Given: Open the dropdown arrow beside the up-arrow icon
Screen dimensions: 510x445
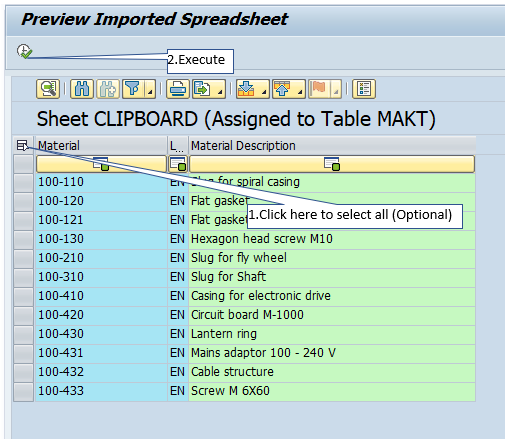Looking at the screenshot, I should pyautogui.click(x=300, y=89).
